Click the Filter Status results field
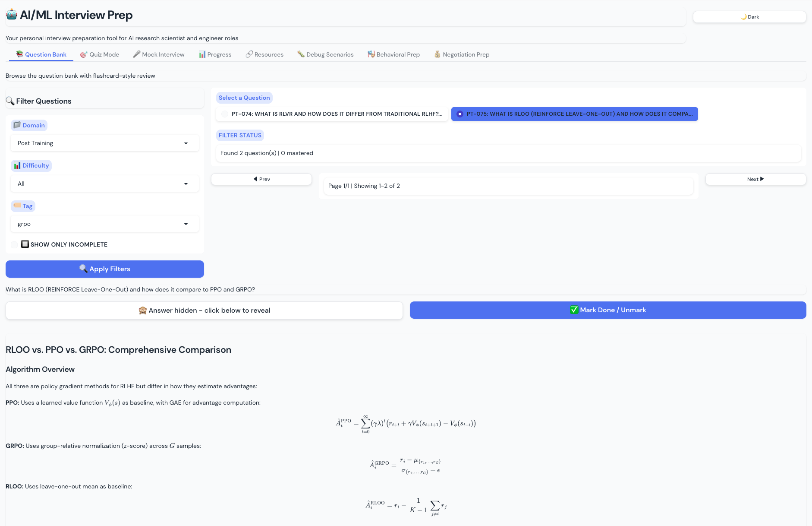Image resolution: width=812 pixels, height=526 pixels. coord(508,153)
